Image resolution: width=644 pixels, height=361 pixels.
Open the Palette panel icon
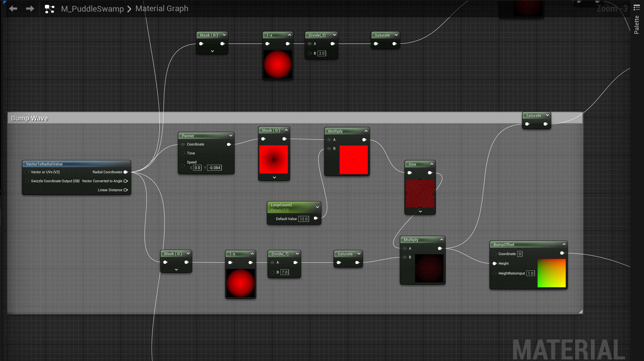[637, 8]
